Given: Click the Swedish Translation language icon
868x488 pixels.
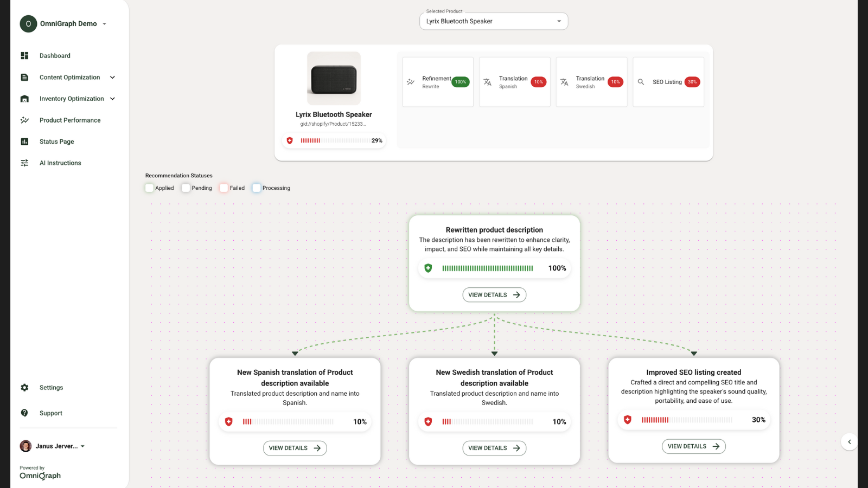Looking at the screenshot, I should 564,82.
